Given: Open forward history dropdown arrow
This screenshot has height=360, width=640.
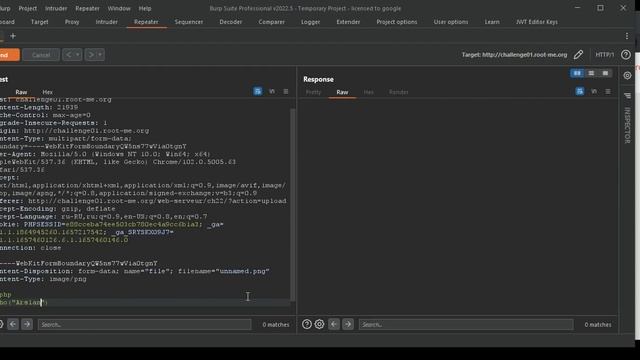Looking at the screenshot, I should [x=100, y=55].
